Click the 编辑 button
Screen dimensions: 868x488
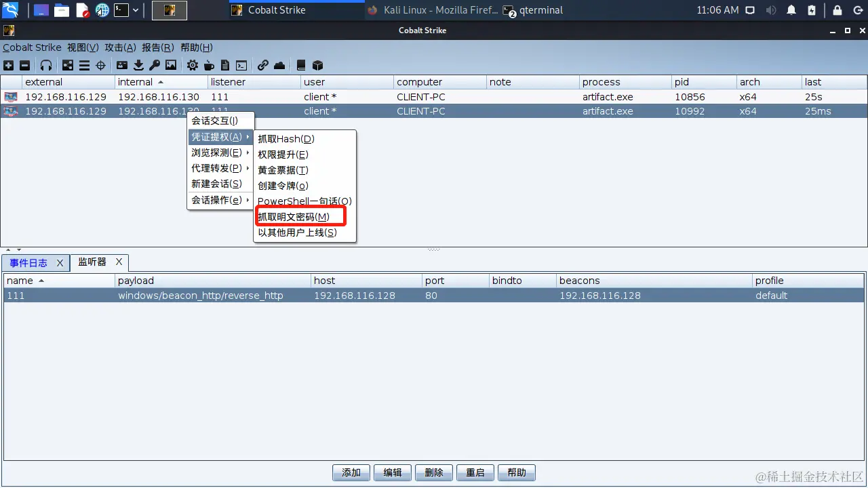(393, 473)
